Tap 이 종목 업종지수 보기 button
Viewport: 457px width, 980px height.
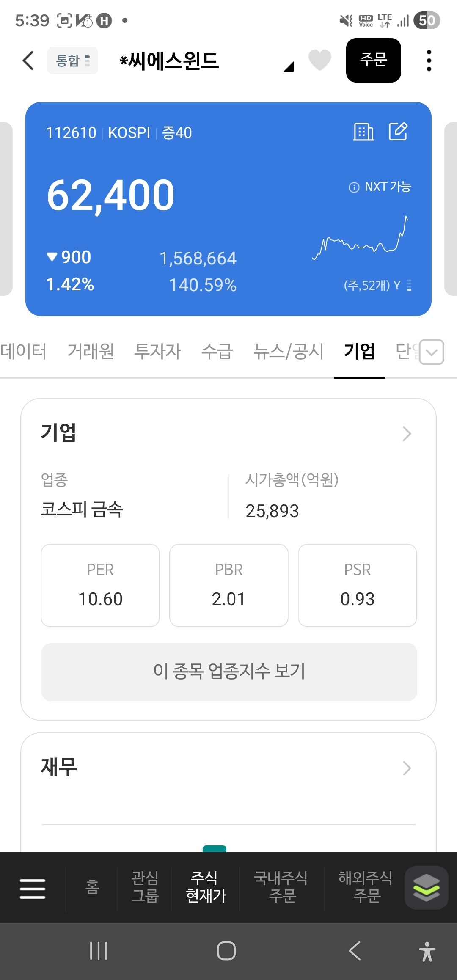(229, 672)
